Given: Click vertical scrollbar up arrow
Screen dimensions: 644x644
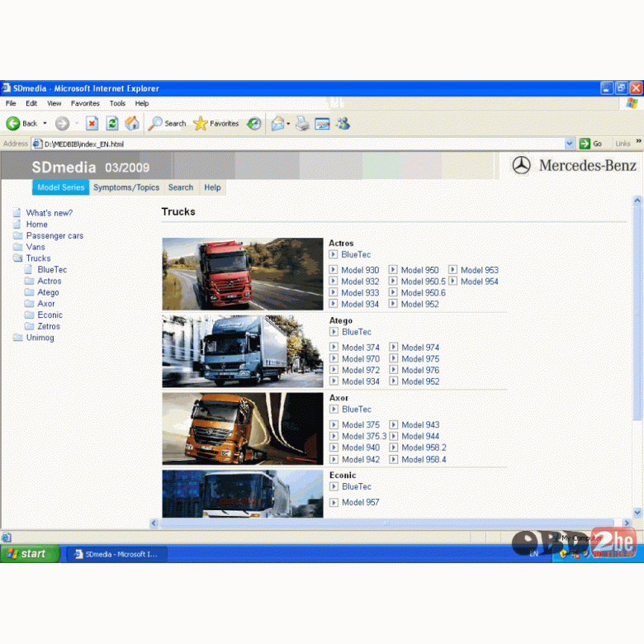Looking at the screenshot, I should 637,201.
